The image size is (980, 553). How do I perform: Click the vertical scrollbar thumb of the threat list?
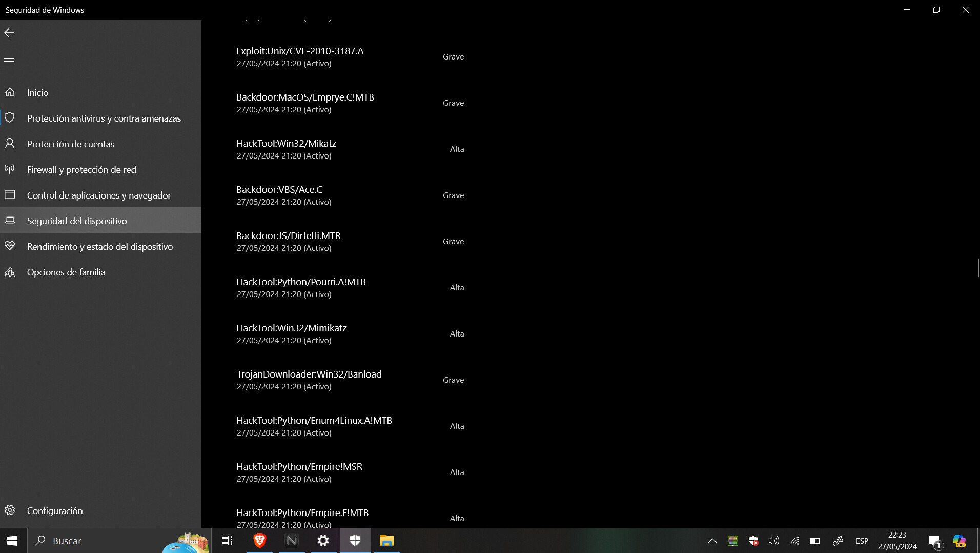pos(978,268)
